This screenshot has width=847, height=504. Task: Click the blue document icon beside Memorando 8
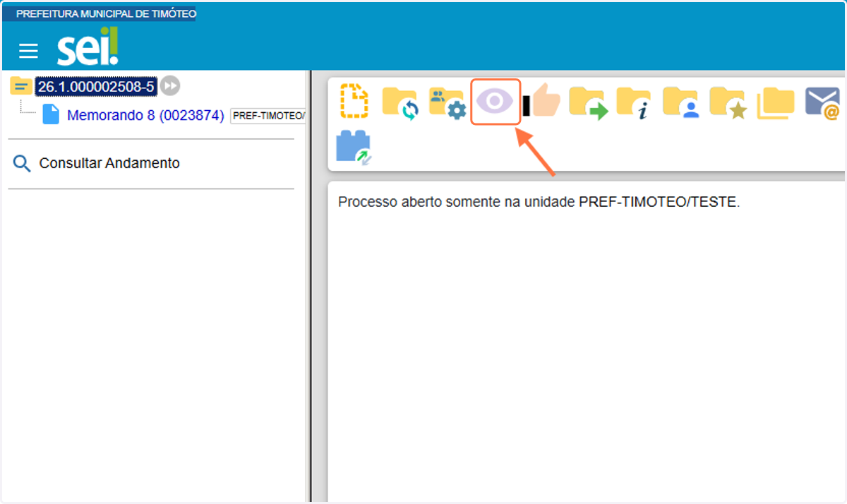point(51,114)
